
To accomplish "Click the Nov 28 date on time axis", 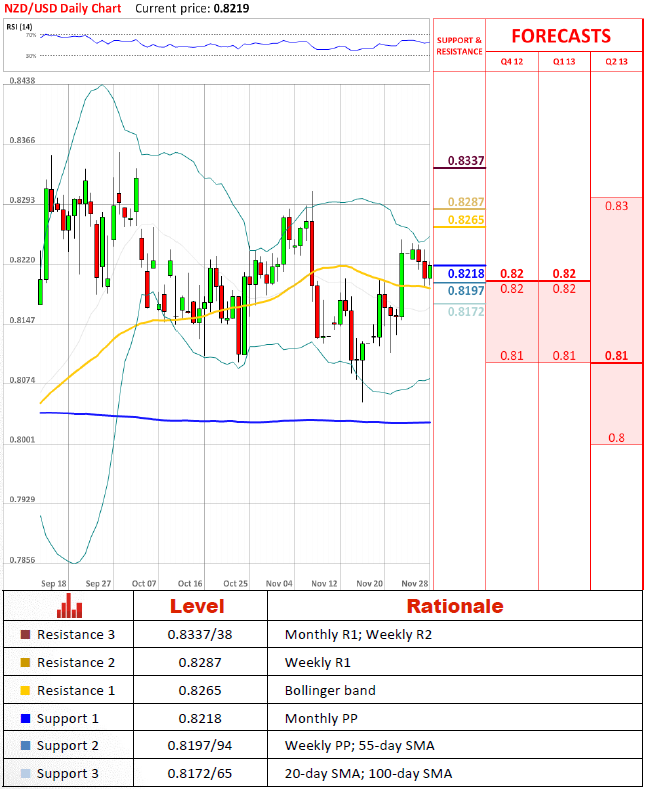I will 415,582.
